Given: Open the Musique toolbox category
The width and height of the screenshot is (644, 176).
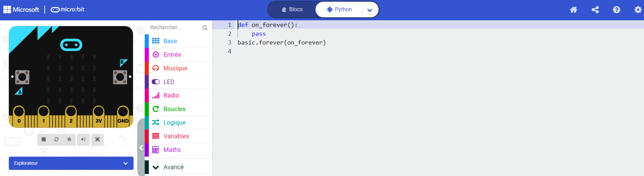Looking at the screenshot, I should click(179, 68).
